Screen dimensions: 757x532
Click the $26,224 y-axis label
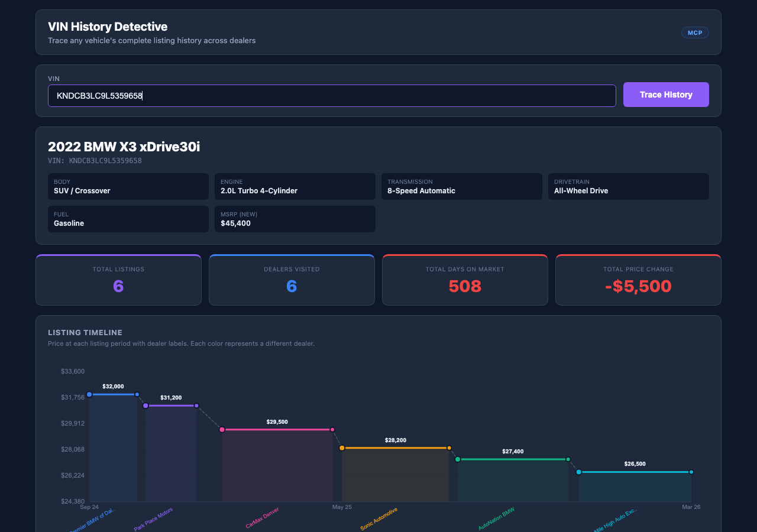(73, 475)
